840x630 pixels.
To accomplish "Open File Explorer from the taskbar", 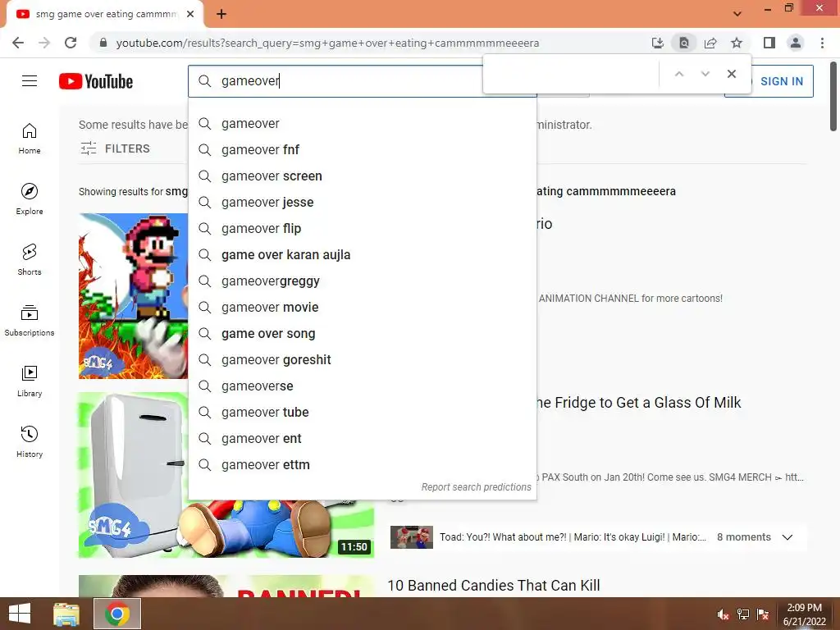I will point(66,614).
